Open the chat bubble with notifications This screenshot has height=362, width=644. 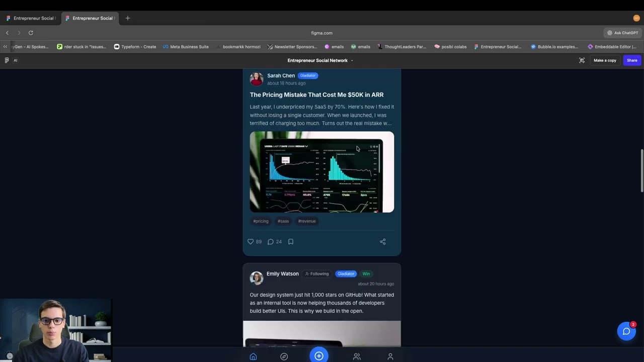626,331
